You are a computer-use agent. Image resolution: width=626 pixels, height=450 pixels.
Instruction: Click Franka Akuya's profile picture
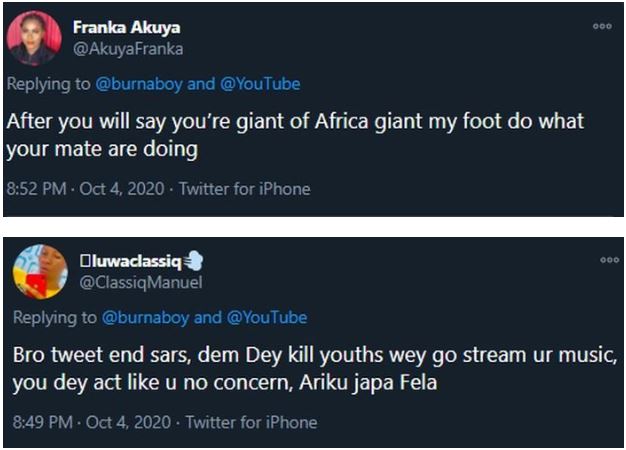[33, 38]
